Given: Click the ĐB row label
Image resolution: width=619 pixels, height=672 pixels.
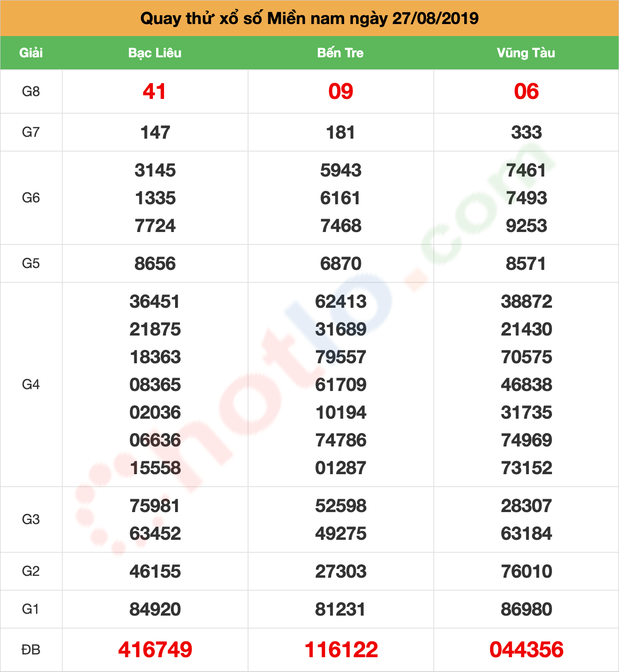Looking at the screenshot, I should pyautogui.click(x=31, y=650).
